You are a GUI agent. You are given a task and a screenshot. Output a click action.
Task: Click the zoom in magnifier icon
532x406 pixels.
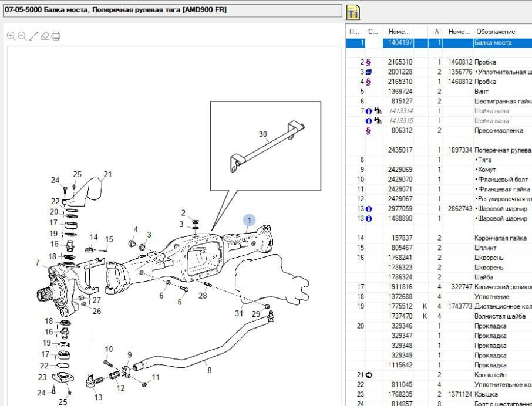point(11,36)
